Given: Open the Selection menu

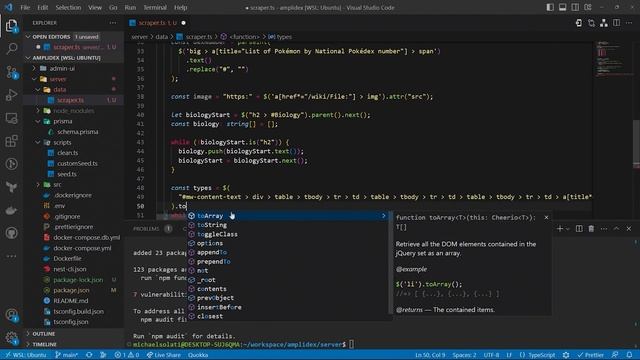Looking at the screenshot, I should pyautogui.click(x=68, y=7).
